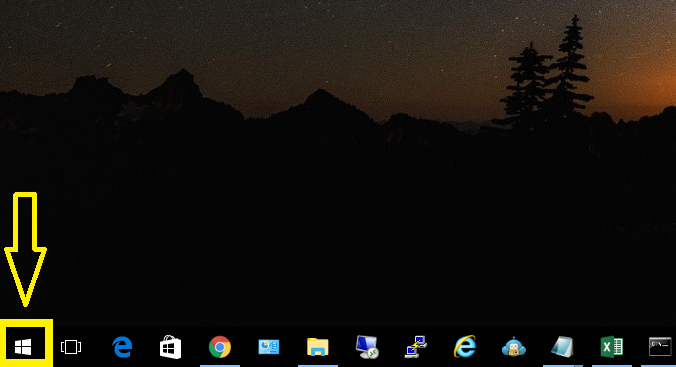Switch to the Notepad window
Screen dimensions: 676x367
[x=562, y=347]
